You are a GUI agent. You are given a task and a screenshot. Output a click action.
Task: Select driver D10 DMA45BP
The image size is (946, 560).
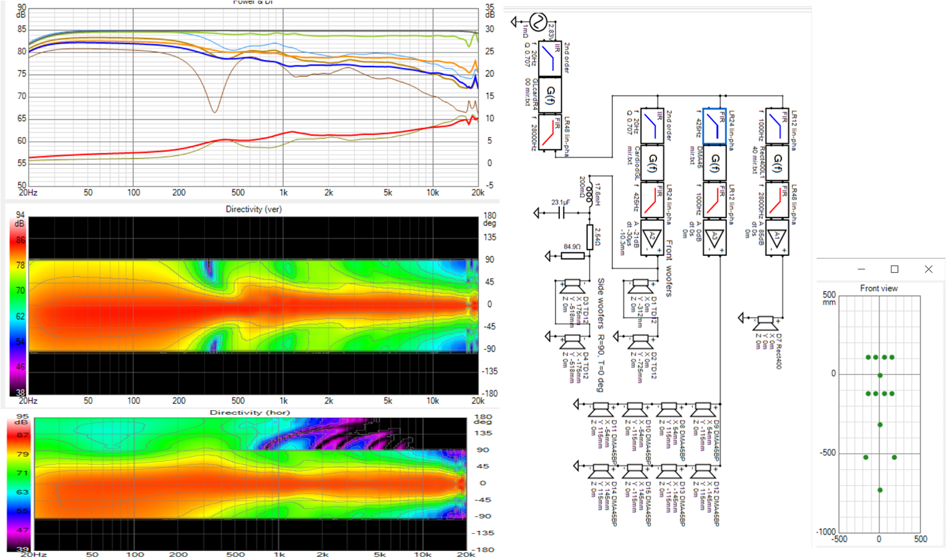634,409
